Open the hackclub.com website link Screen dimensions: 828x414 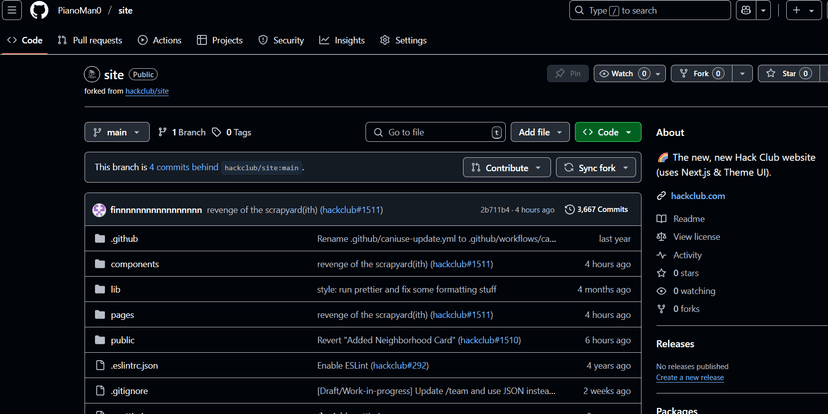(x=697, y=196)
